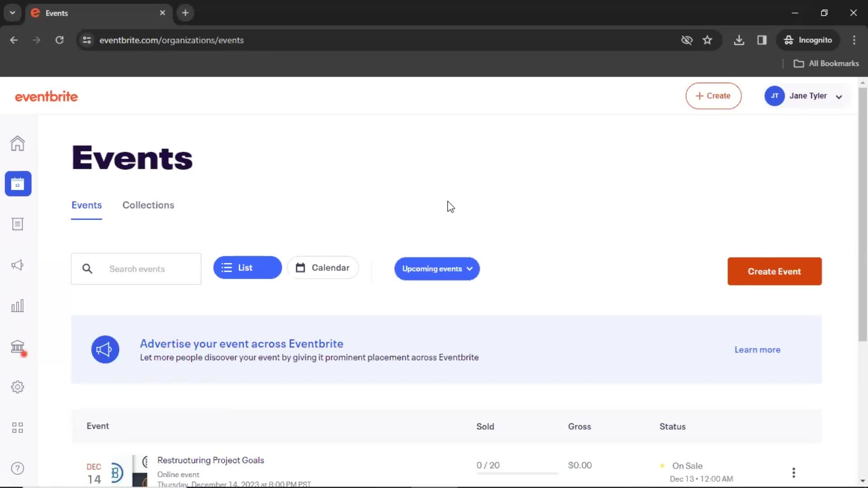Click the Status column header

(x=672, y=427)
